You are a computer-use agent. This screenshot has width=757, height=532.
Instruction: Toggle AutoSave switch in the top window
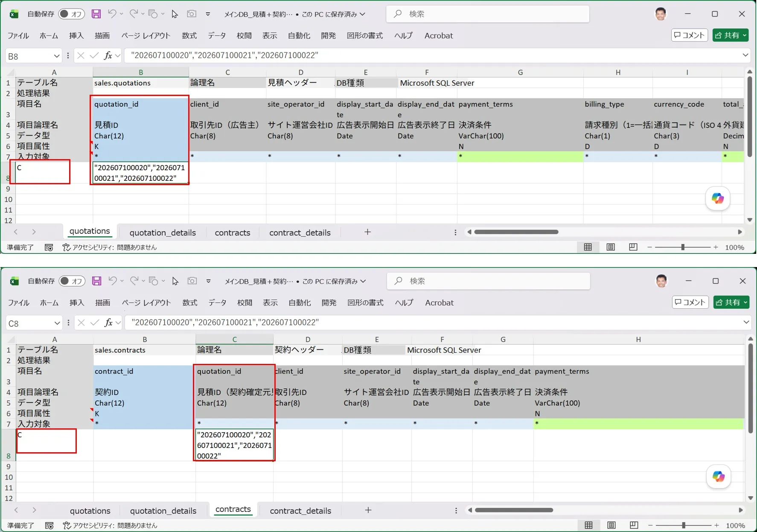(x=71, y=14)
